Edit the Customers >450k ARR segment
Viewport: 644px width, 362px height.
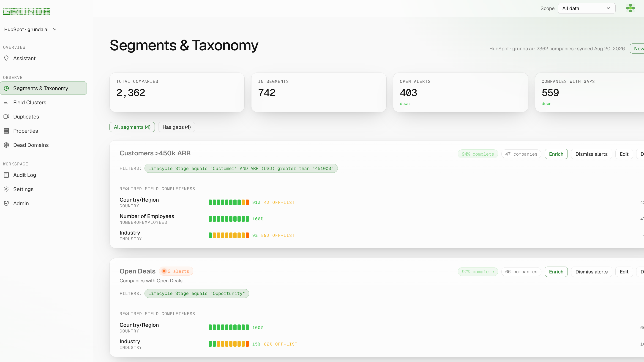point(624,154)
